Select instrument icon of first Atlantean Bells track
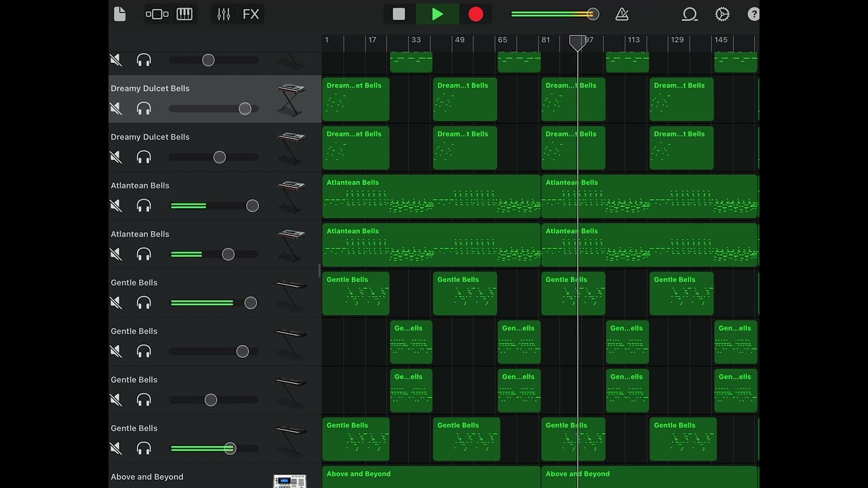 [291, 197]
